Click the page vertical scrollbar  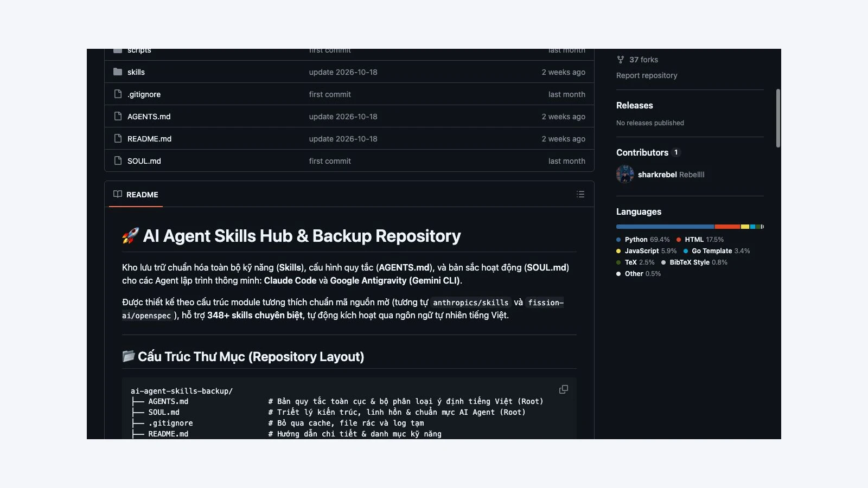(x=778, y=118)
